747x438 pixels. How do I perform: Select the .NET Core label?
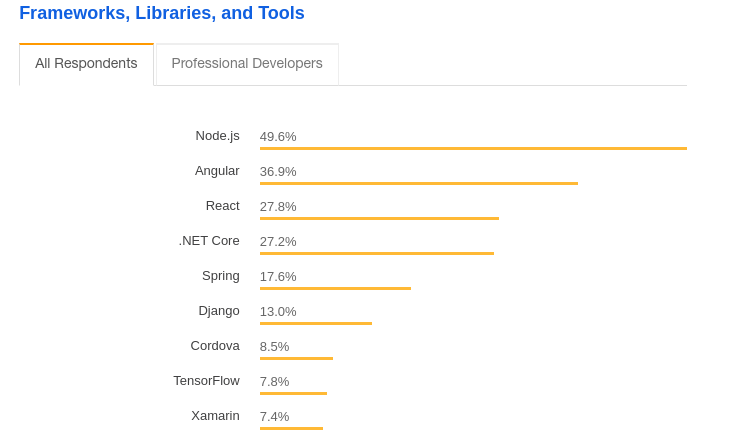coord(209,241)
